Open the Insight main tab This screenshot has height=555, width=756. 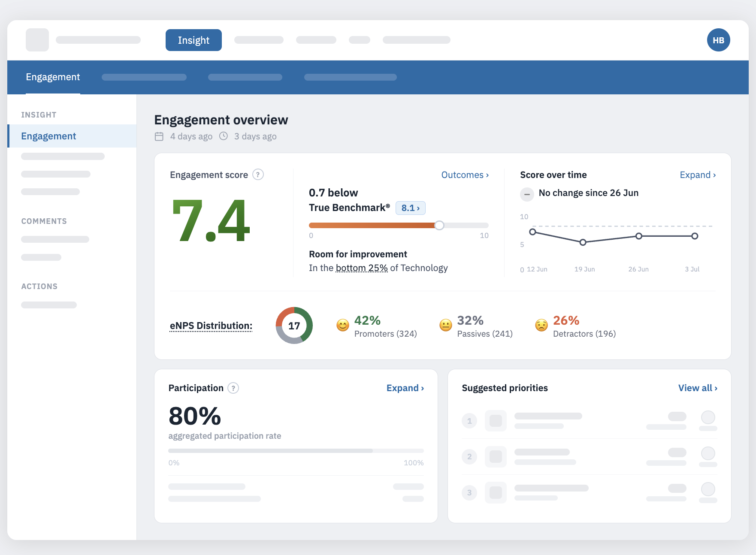(194, 40)
